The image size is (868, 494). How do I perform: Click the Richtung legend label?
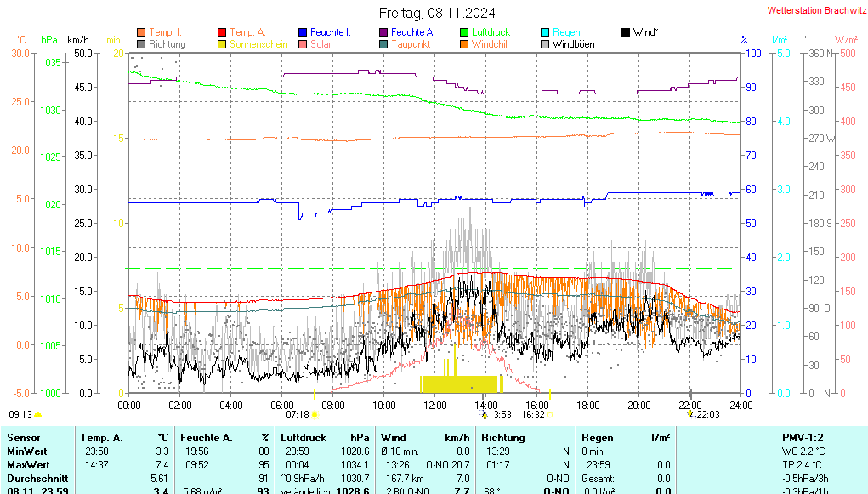167,44
